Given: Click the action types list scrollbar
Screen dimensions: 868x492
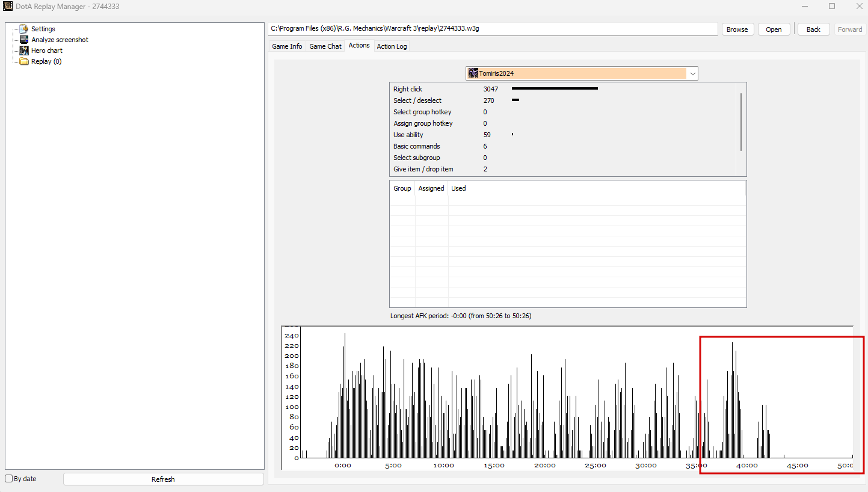Looking at the screenshot, I should (741, 122).
